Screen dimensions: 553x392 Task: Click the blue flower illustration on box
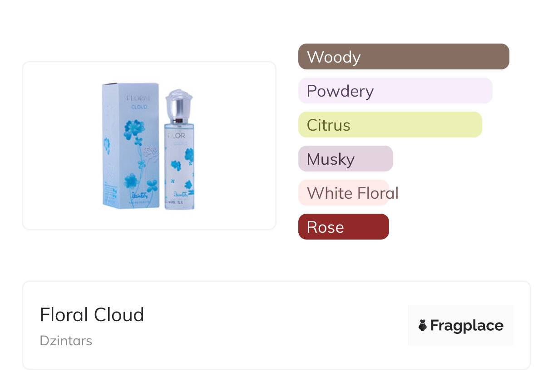pos(133,130)
